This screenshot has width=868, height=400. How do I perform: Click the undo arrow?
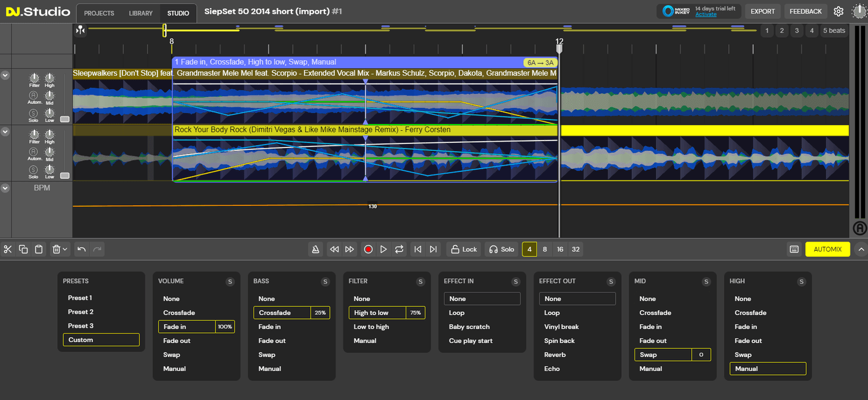coord(82,250)
